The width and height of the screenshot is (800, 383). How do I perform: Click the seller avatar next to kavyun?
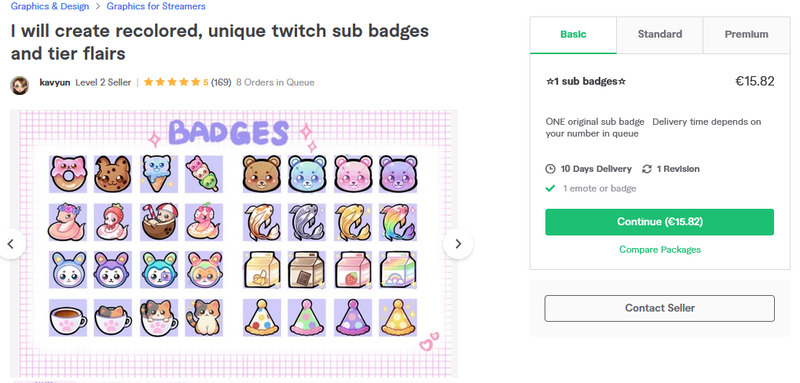(x=19, y=85)
